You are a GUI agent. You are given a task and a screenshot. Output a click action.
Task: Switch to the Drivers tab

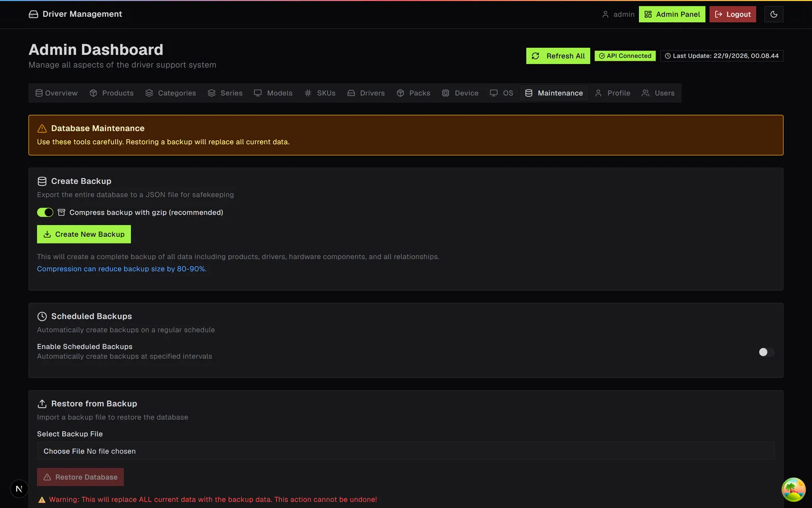pyautogui.click(x=366, y=93)
